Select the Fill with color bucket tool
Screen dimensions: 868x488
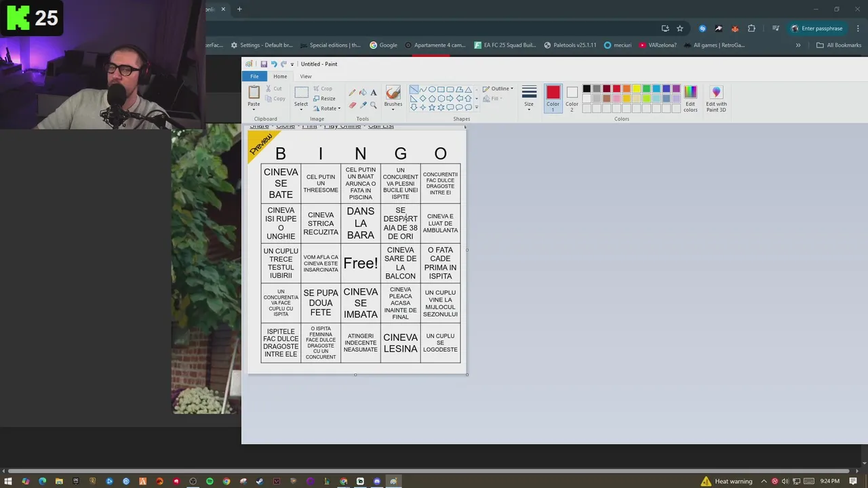pos(363,92)
